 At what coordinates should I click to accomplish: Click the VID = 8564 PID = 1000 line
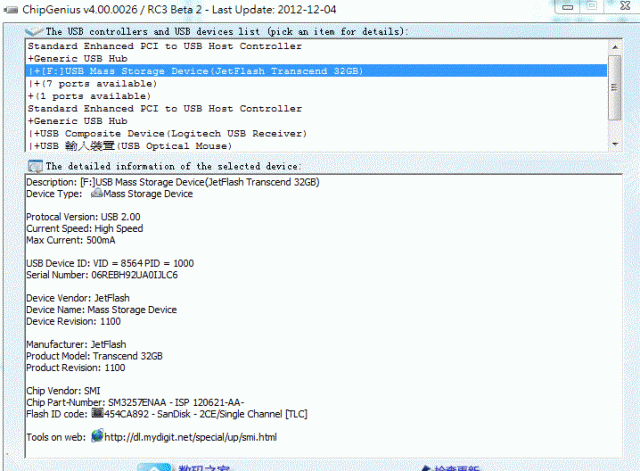point(110,263)
